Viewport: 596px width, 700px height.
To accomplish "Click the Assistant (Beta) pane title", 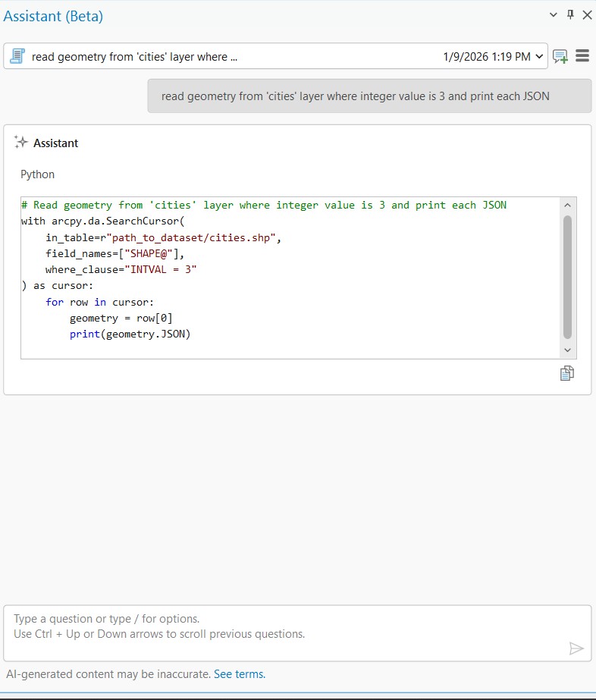I will pyautogui.click(x=53, y=16).
